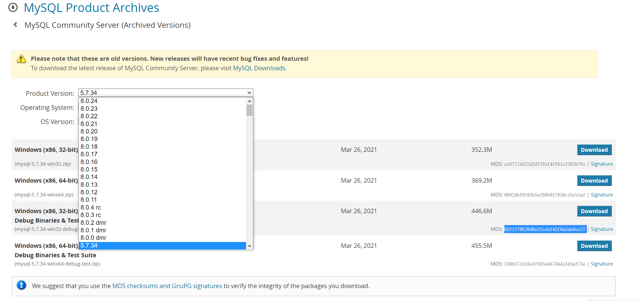The width and height of the screenshot is (644, 305).
Task: Click the download arrow icon beside MySQL Product Archives
Action: tap(13, 7)
